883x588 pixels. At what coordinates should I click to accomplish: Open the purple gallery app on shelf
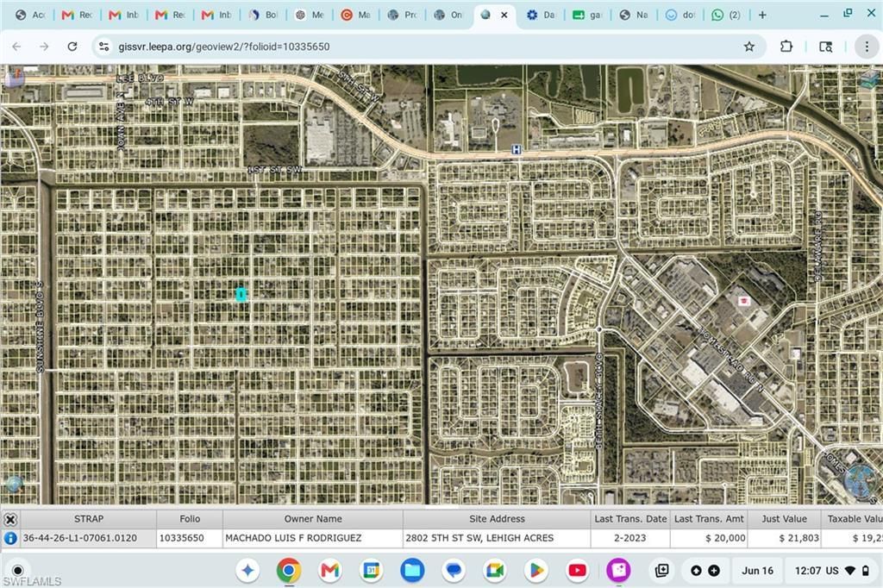click(618, 571)
